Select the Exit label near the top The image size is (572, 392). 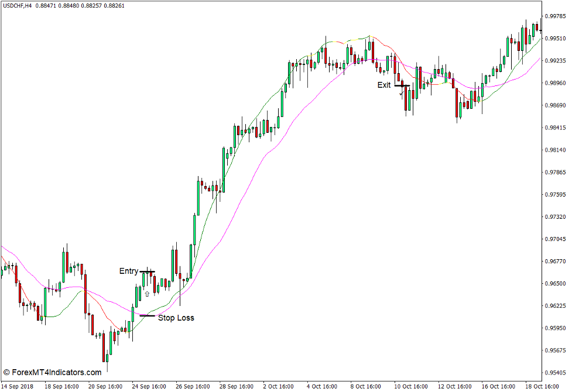coord(383,85)
